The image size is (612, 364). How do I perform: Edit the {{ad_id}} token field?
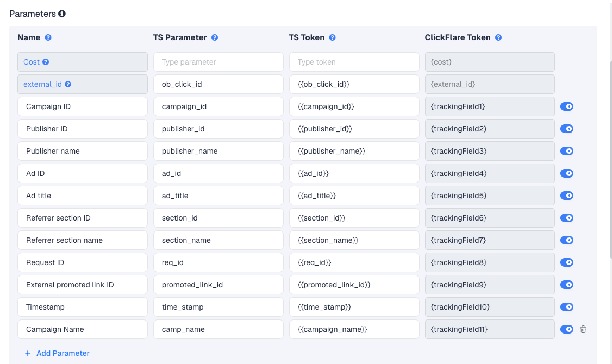(354, 173)
